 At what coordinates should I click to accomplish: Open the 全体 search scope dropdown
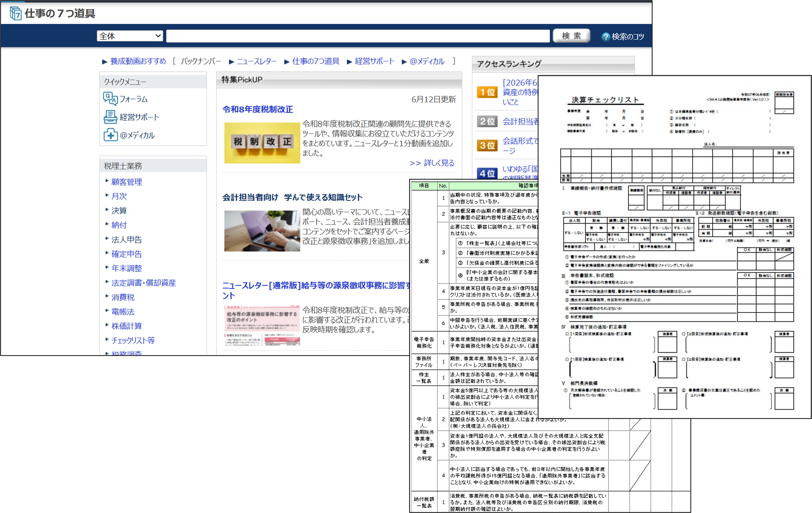point(130,36)
